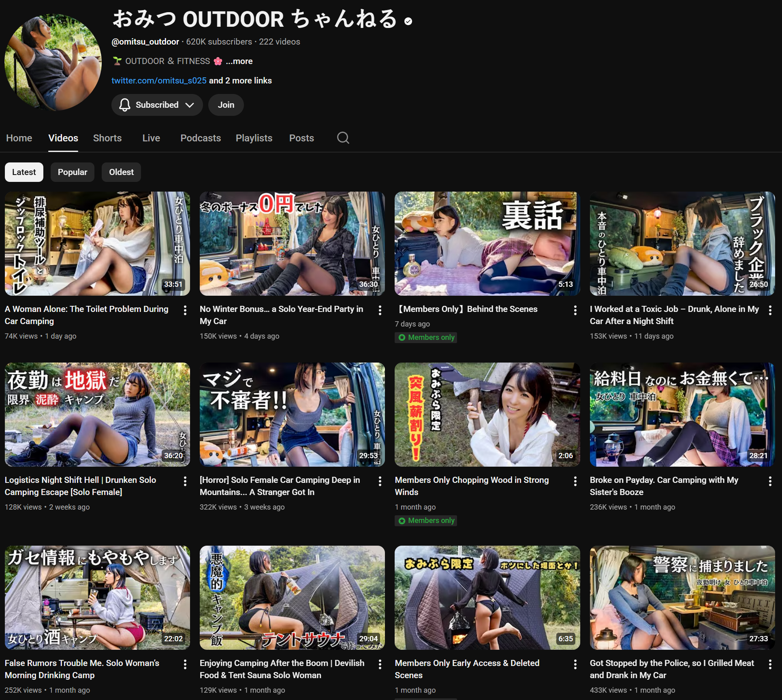Image resolution: width=782 pixels, height=700 pixels.
Task: Click the channel search magnifier icon
Action: click(343, 138)
